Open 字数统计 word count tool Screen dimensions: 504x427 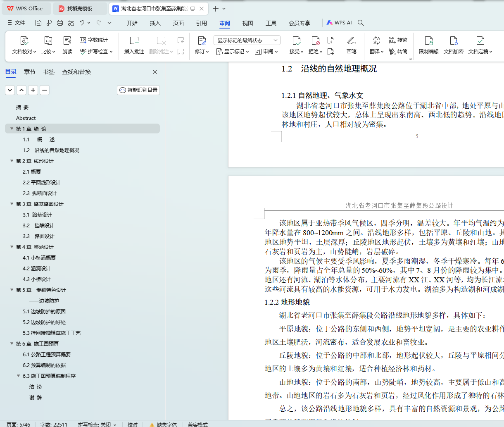(94, 40)
